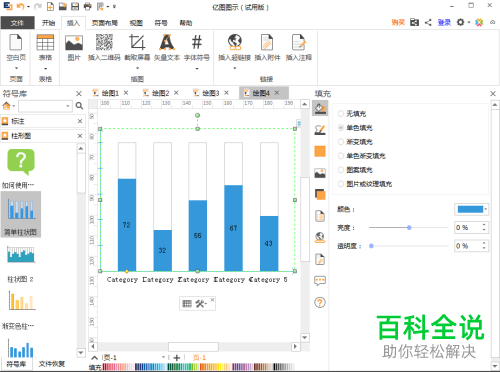This screenshot has width=500, height=372.
Task: Select the Picture or texture fill (图片或纹理填充) option
Action: [x=341, y=184]
